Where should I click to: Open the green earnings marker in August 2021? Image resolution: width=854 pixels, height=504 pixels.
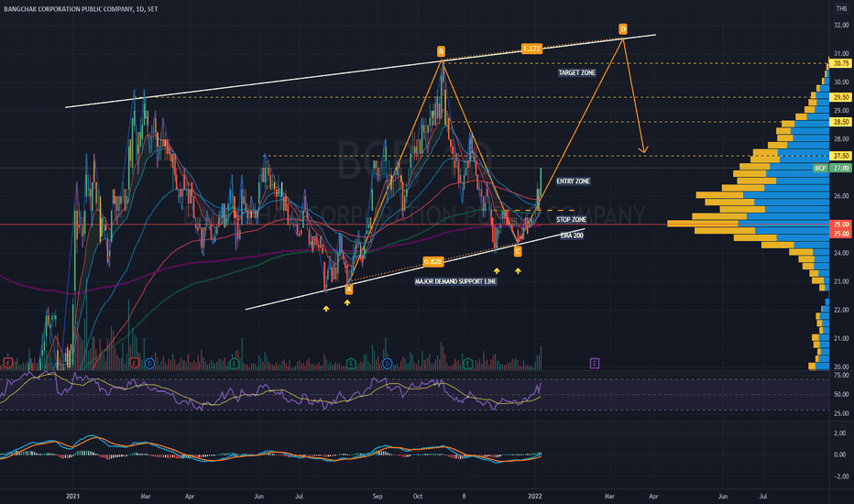click(351, 363)
